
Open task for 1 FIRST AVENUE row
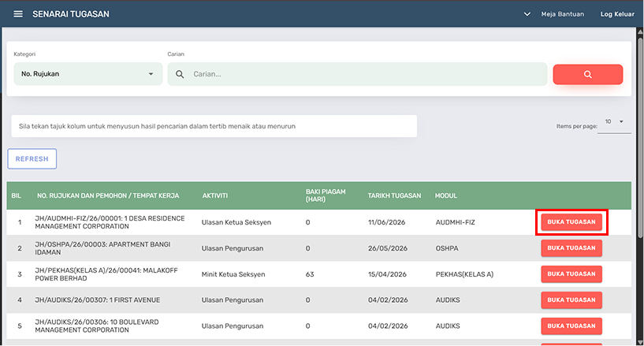click(x=571, y=300)
